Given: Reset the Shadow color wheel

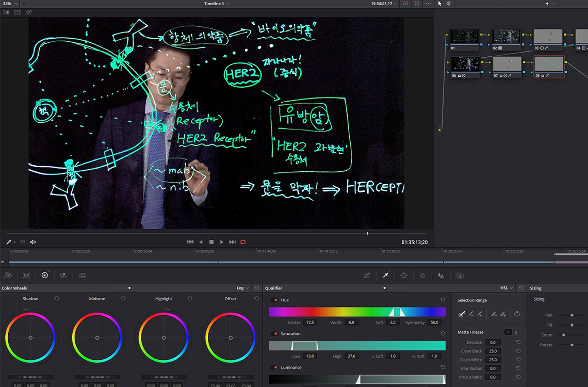Looking at the screenshot, I should pos(56,299).
